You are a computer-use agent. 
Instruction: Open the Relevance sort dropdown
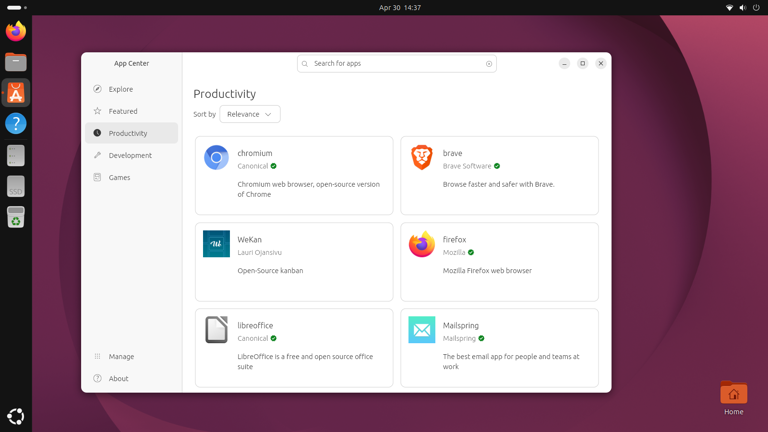[250, 114]
